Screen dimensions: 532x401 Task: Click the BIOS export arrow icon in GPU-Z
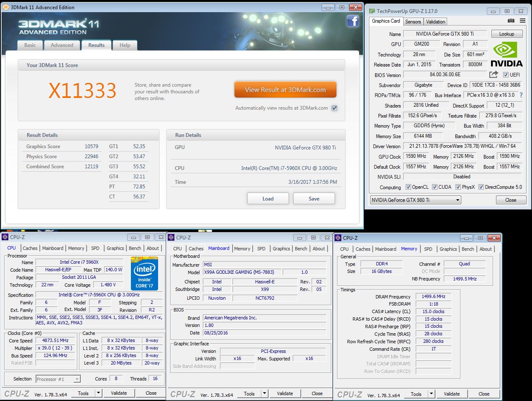point(494,75)
